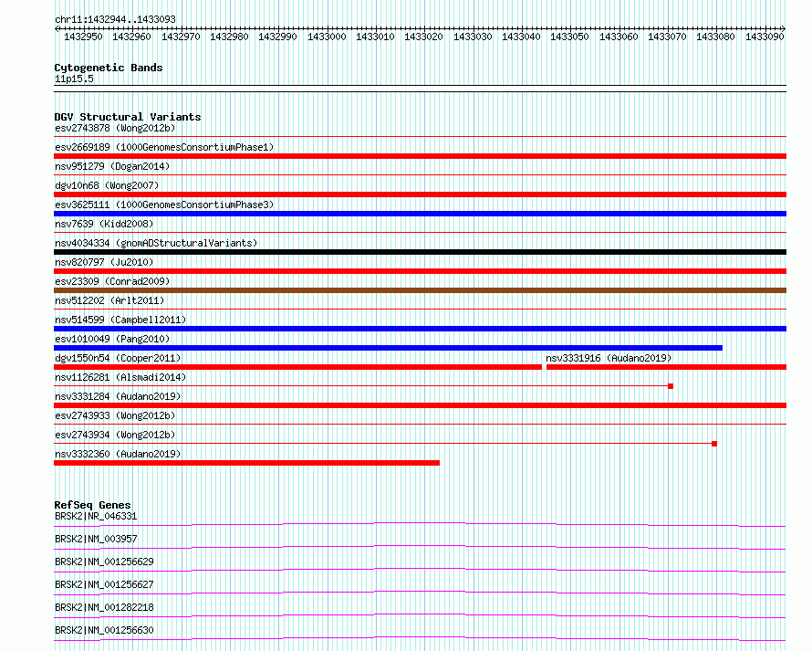Click the BRSK2|NM_001282218 transcript label
Viewport: 812px width, 651px height.
click(104, 607)
